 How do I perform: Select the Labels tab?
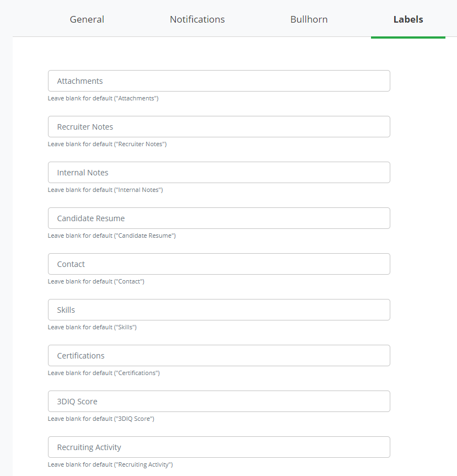coord(408,19)
